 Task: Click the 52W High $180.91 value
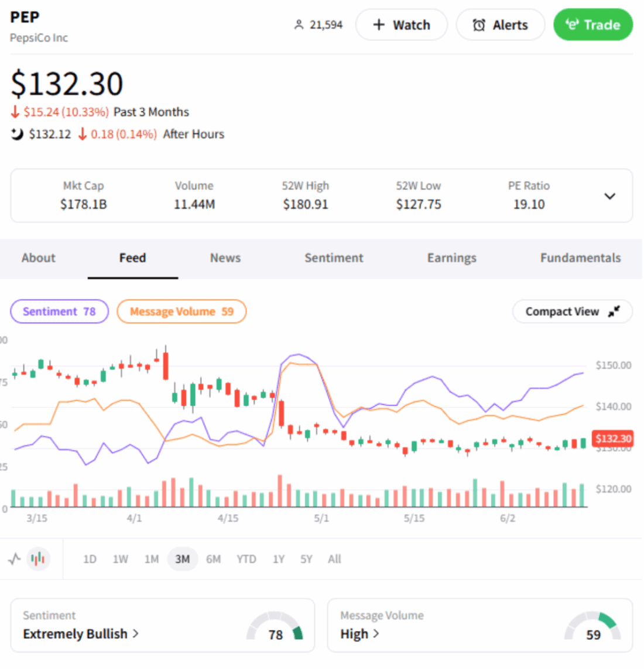point(306,204)
